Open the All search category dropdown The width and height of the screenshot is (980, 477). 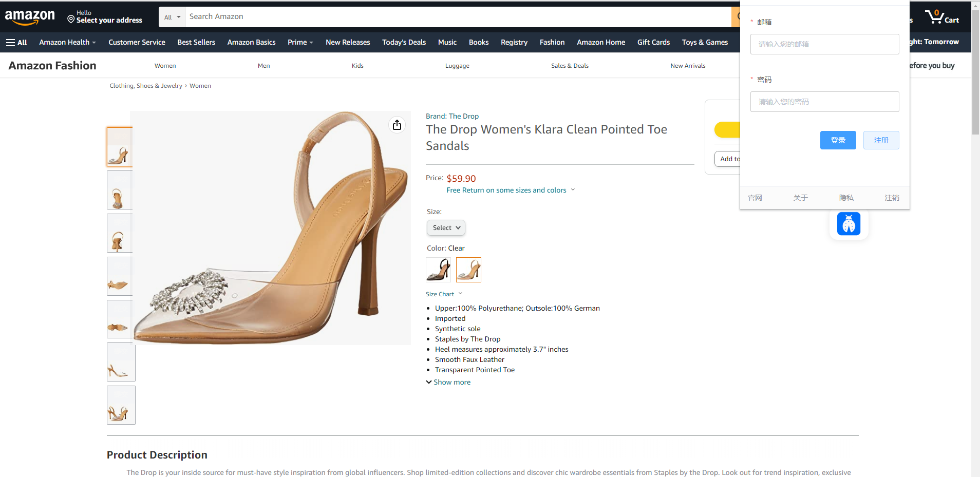tap(172, 17)
